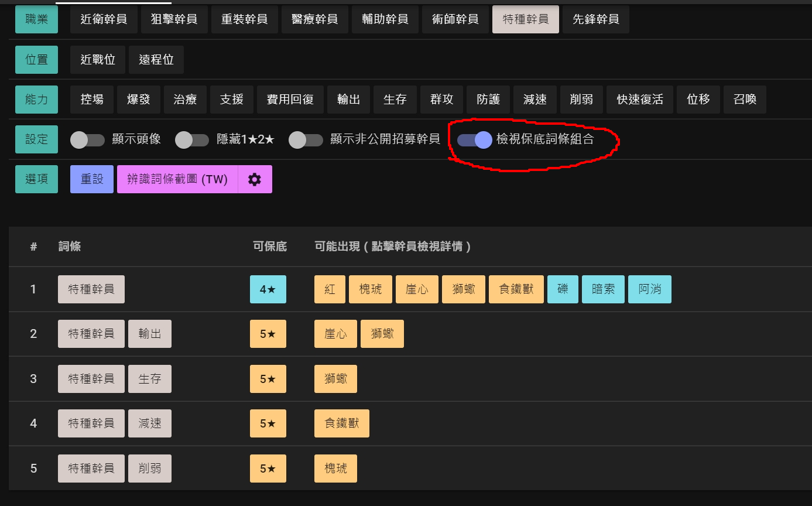Viewport: 812px width, 506px height.
Task: Enable 顯示非公開招募幹員 switch
Action: pos(306,139)
